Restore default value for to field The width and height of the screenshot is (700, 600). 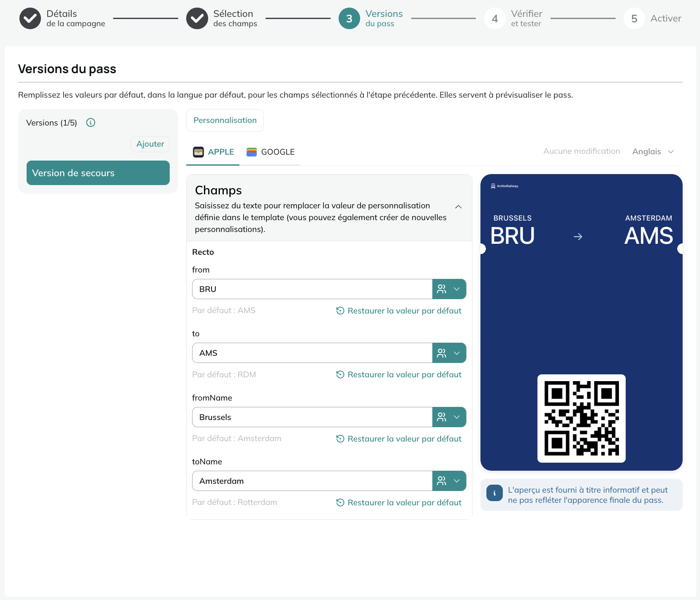[399, 374]
